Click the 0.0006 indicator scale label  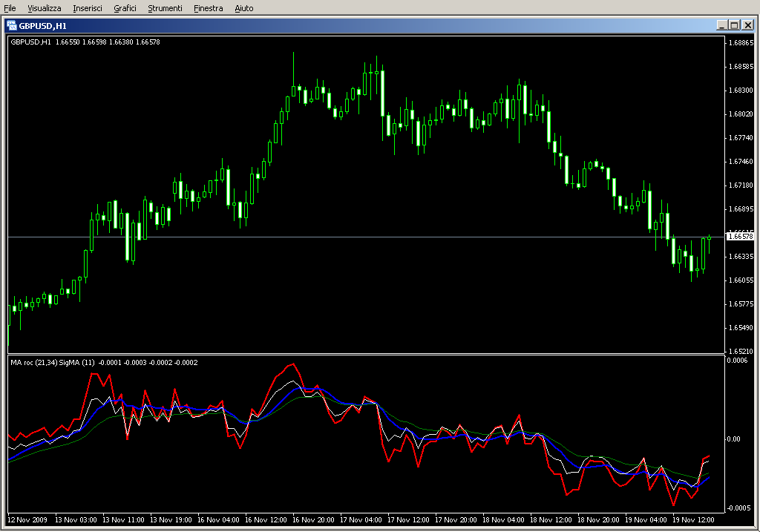click(x=737, y=360)
